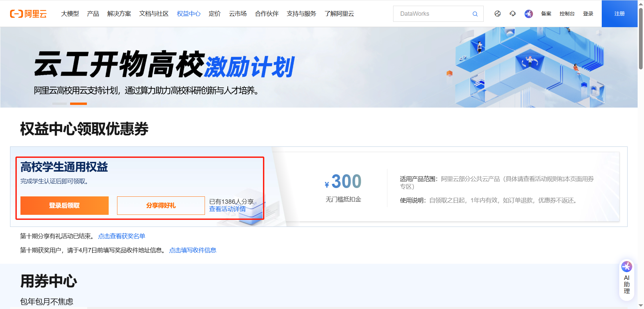Open the 大模型 menu
This screenshot has height=309, width=644.
point(70,14)
